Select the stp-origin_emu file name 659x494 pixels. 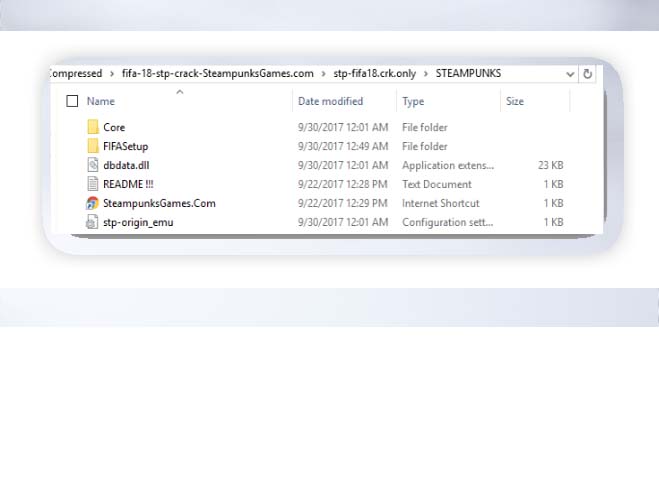point(138,222)
